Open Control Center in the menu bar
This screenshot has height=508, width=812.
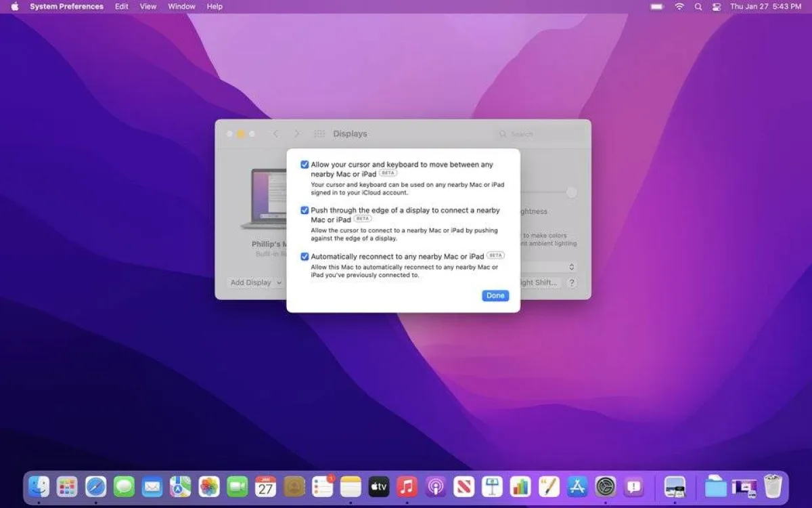click(717, 7)
